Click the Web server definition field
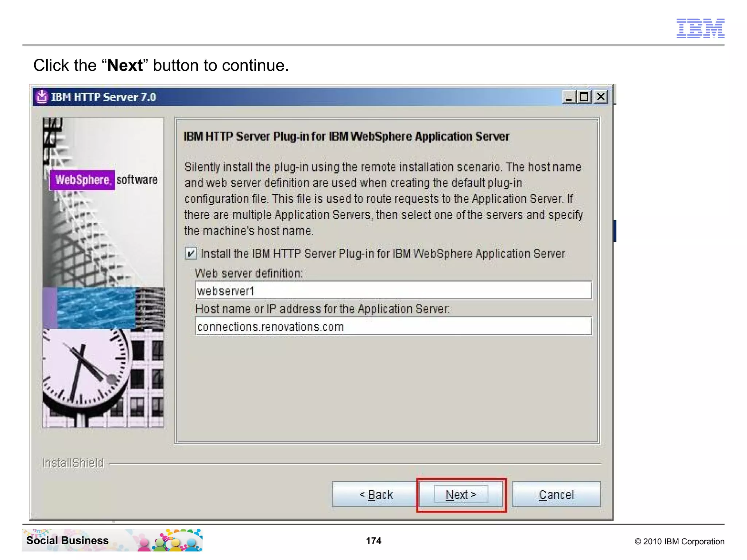The width and height of the screenshot is (747, 560). tap(393, 291)
